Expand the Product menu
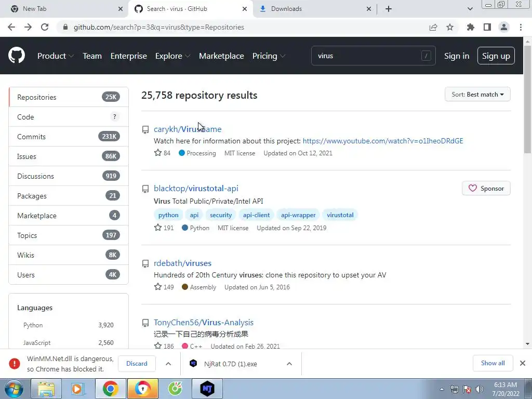532x399 pixels. coord(55,56)
